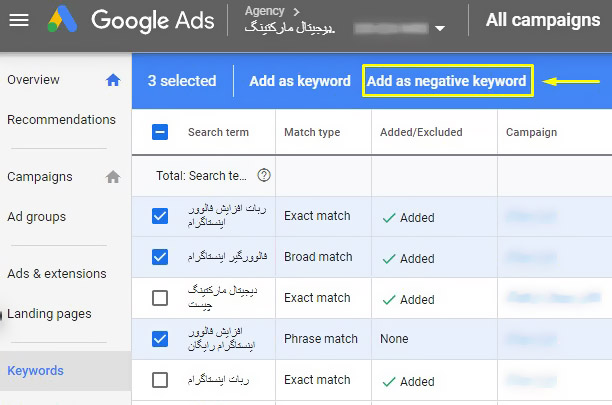Click the help question mark beside Total: Search terms
612x405 pixels.
(x=264, y=175)
